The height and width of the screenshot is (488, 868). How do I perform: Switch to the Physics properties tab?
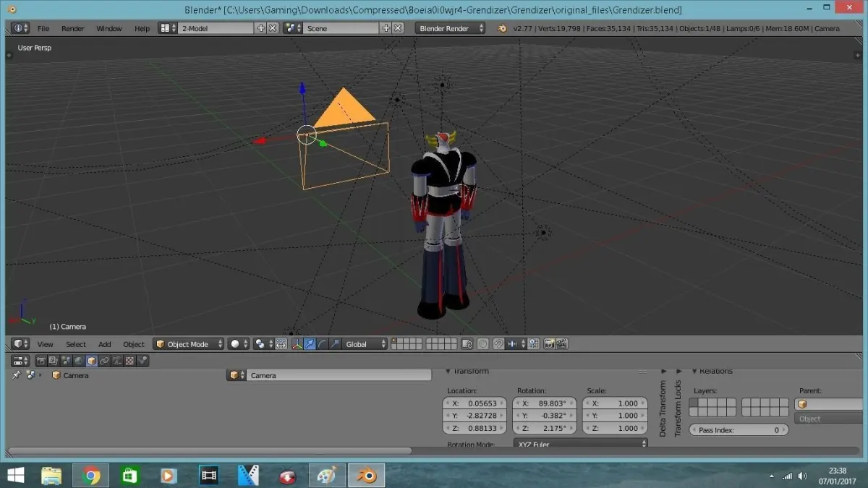(x=142, y=360)
